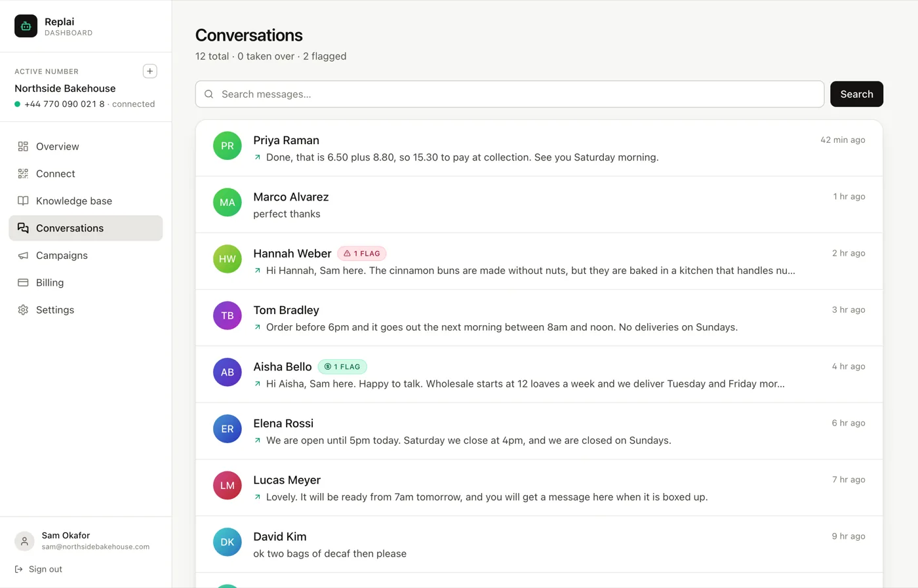Click the '12 total' summary text
Image resolution: width=918 pixels, height=588 pixels.
click(212, 56)
